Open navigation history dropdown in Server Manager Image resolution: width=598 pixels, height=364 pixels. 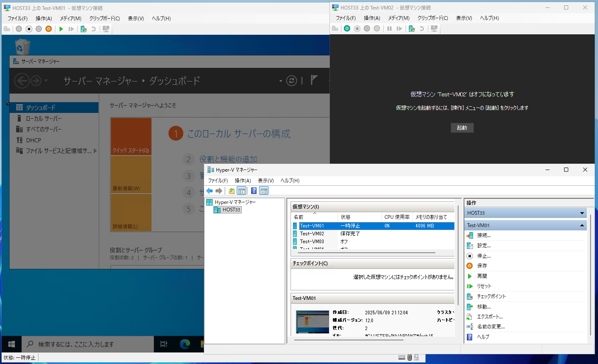click(46, 81)
